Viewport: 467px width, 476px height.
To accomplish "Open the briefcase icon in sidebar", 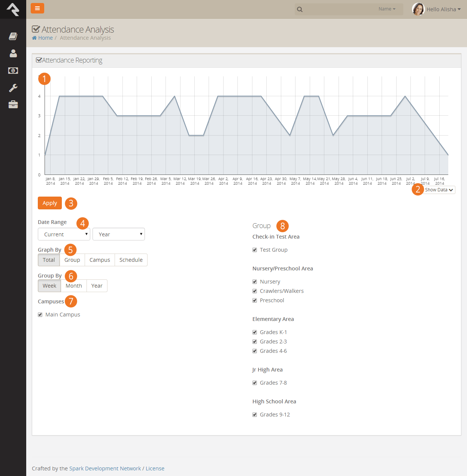I will pos(13,104).
